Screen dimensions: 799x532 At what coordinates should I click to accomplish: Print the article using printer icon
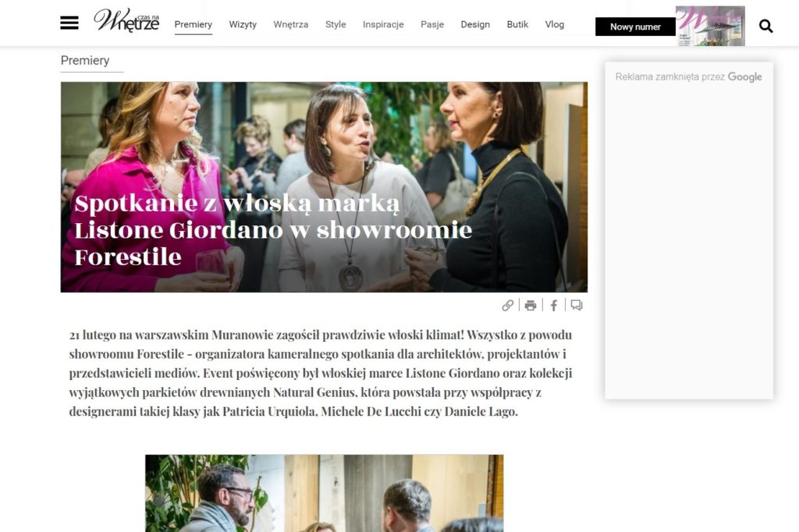click(x=531, y=305)
